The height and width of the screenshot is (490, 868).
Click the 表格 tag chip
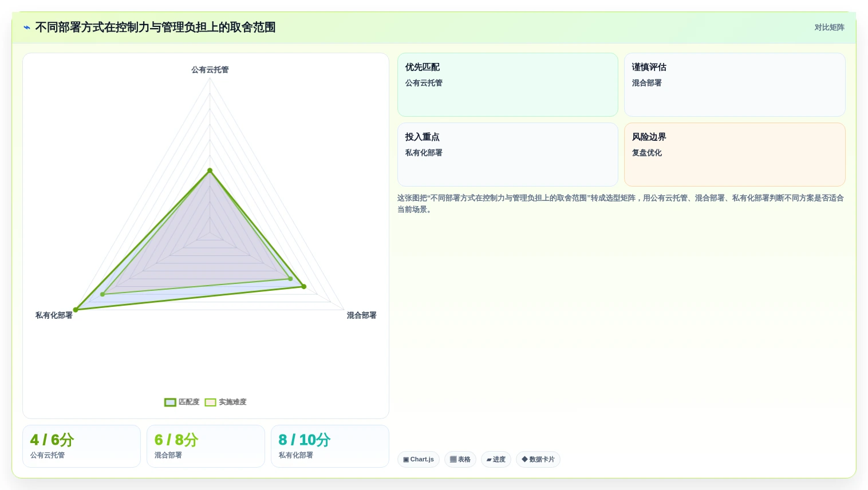pos(460,460)
